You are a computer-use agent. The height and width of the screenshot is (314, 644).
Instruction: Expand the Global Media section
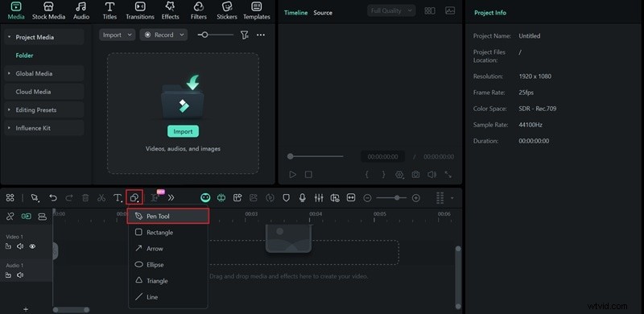tap(10, 73)
